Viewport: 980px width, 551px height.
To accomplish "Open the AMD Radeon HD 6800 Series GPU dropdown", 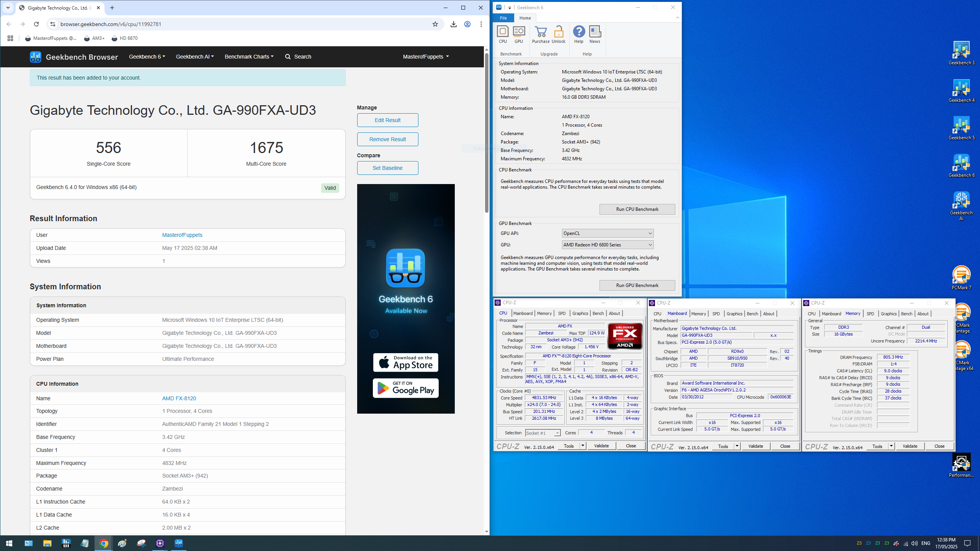I will pyautogui.click(x=608, y=245).
